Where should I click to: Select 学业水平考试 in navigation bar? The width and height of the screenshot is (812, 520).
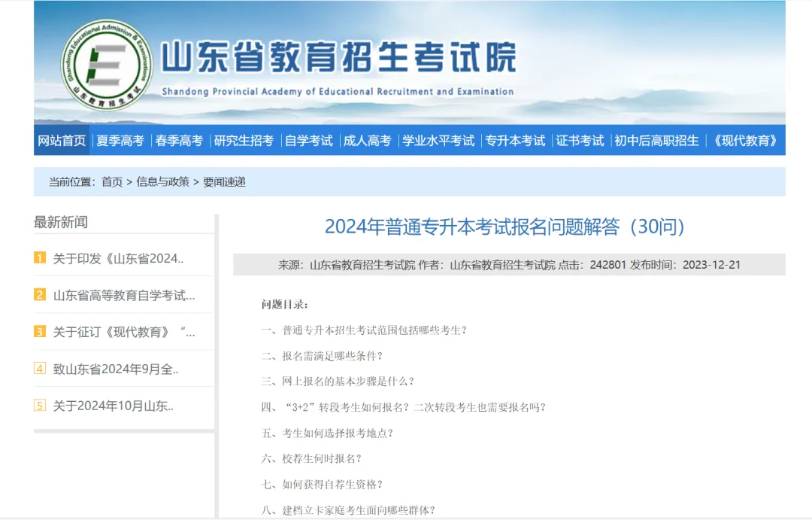tap(438, 141)
